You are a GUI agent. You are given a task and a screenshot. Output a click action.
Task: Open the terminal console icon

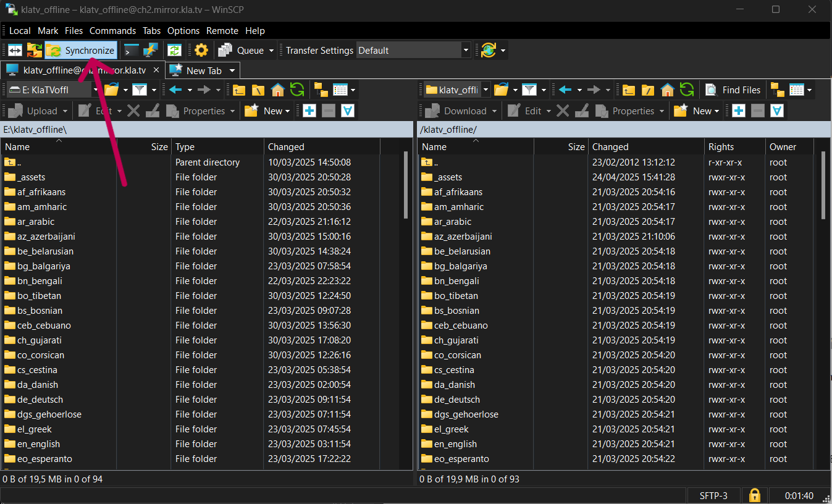131,51
